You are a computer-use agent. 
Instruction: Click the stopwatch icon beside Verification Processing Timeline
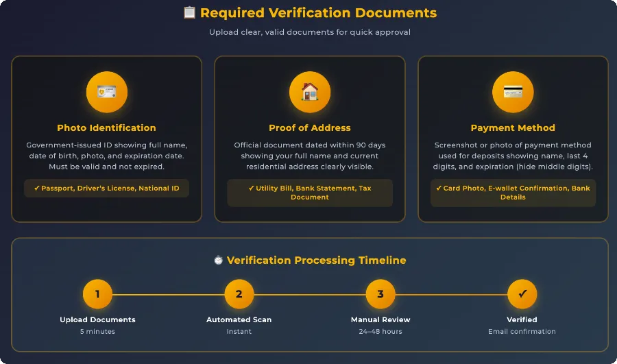tap(219, 260)
